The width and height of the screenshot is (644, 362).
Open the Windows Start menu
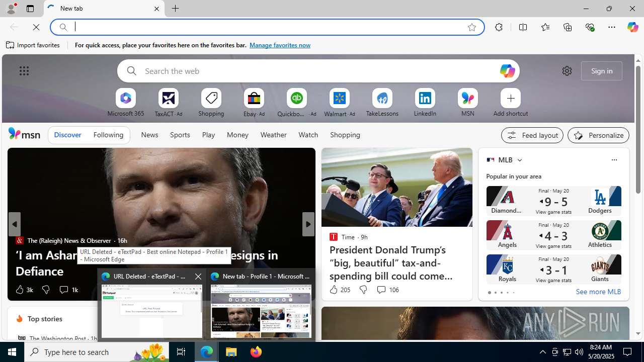point(12,352)
